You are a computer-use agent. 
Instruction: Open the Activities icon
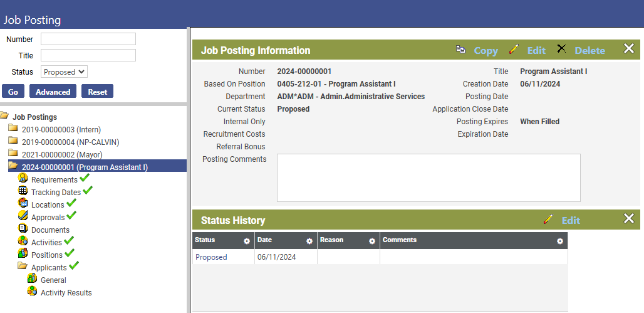click(x=23, y=241)
